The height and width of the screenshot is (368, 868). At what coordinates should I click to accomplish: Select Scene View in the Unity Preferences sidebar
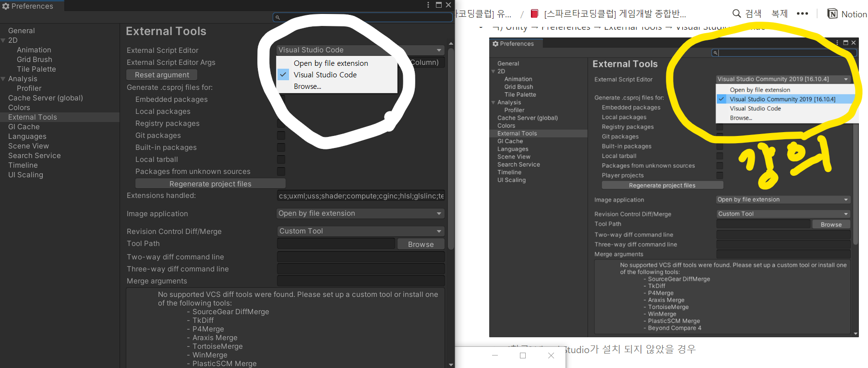coord(29,146)
